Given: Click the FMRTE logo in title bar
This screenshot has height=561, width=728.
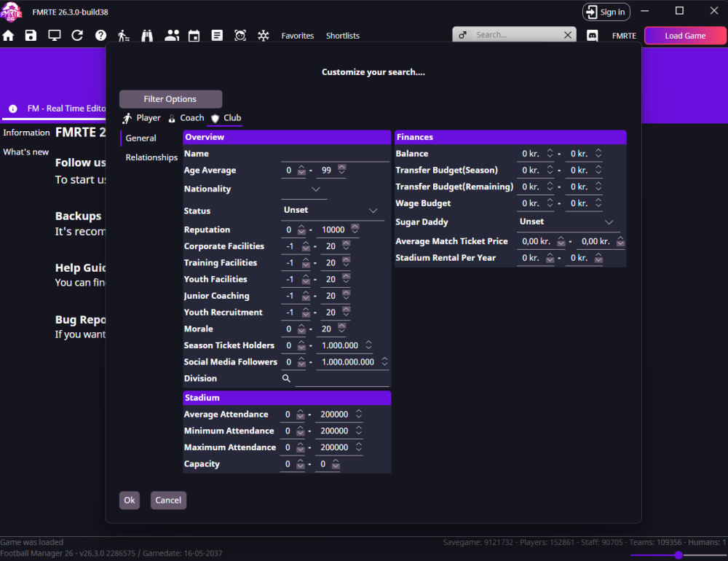Looking at the screenshot, I should coord(11,12).
